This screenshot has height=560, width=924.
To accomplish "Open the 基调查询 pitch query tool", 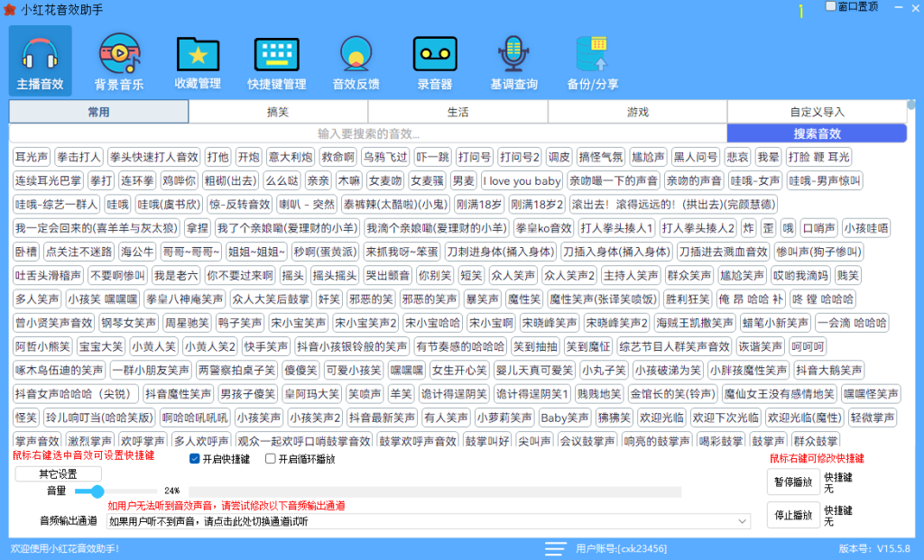I will [513, 59].
